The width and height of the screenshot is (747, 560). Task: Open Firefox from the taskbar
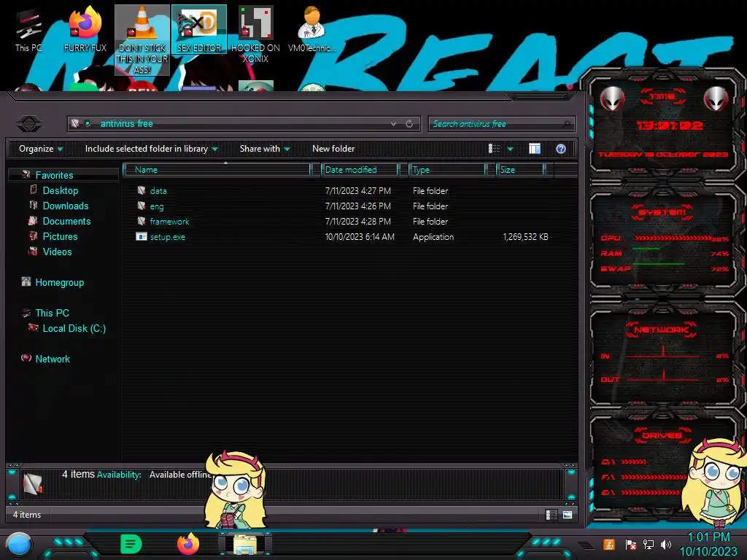188,544
